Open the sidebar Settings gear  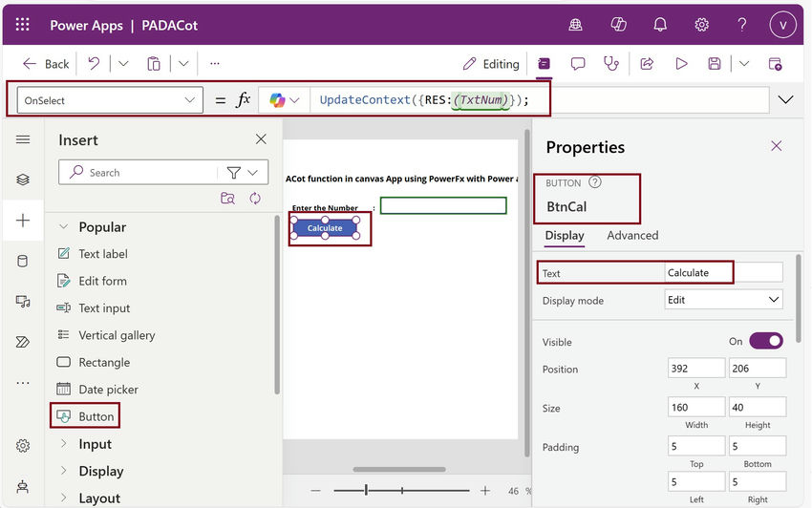[23, 445]
